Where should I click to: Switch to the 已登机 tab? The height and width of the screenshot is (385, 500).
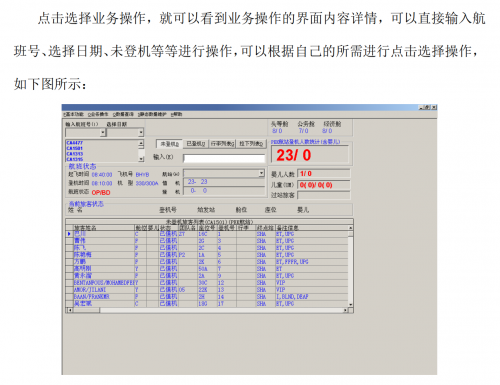(196, 144)
